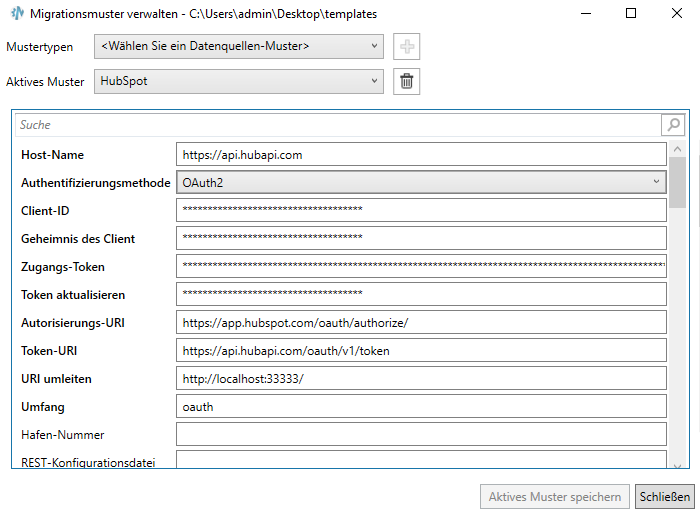Focus the empty Hafen-Nummer field
The height and width of the screenshot is (513, 700).
click(x=421, y=434)
